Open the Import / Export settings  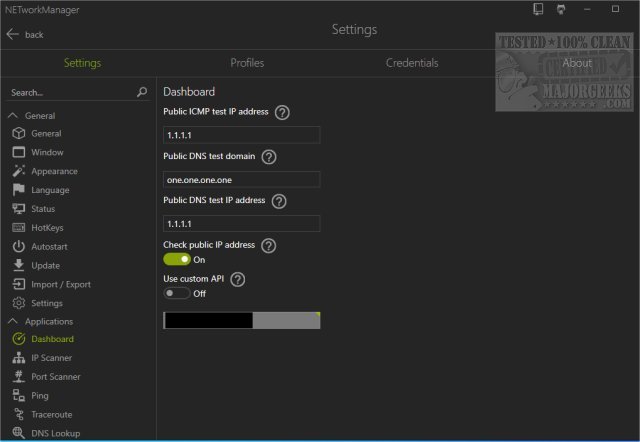(x=61, y=284)
